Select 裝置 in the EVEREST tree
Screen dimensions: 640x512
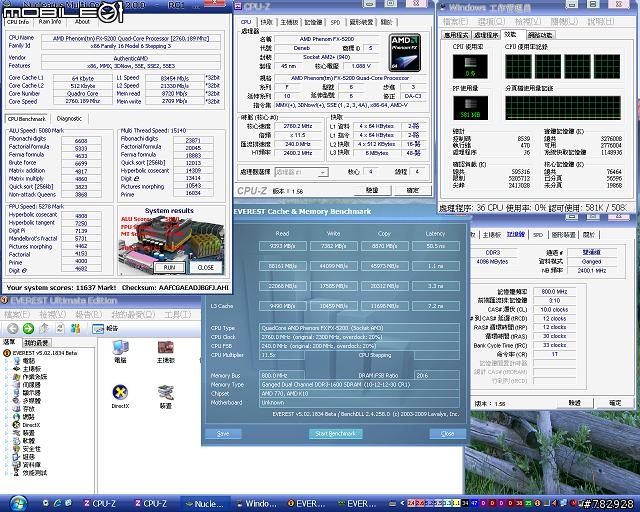point(24,433)
